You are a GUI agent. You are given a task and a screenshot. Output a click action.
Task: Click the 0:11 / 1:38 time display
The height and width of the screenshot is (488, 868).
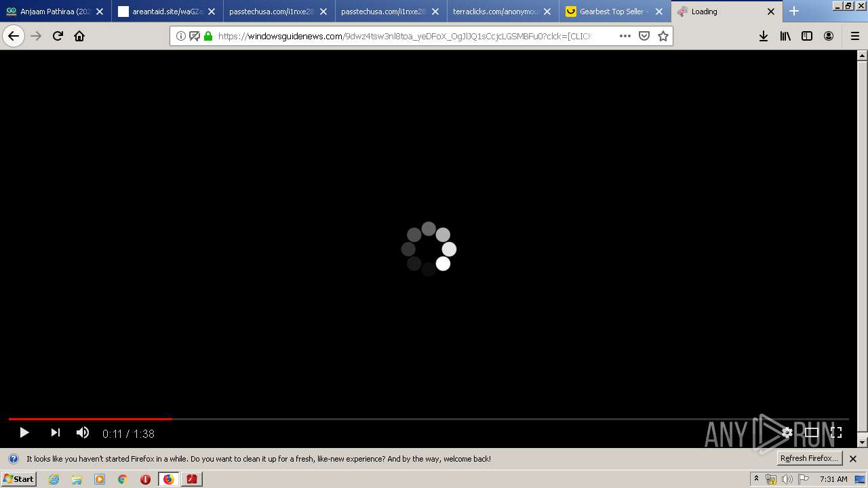click(128, 434)
